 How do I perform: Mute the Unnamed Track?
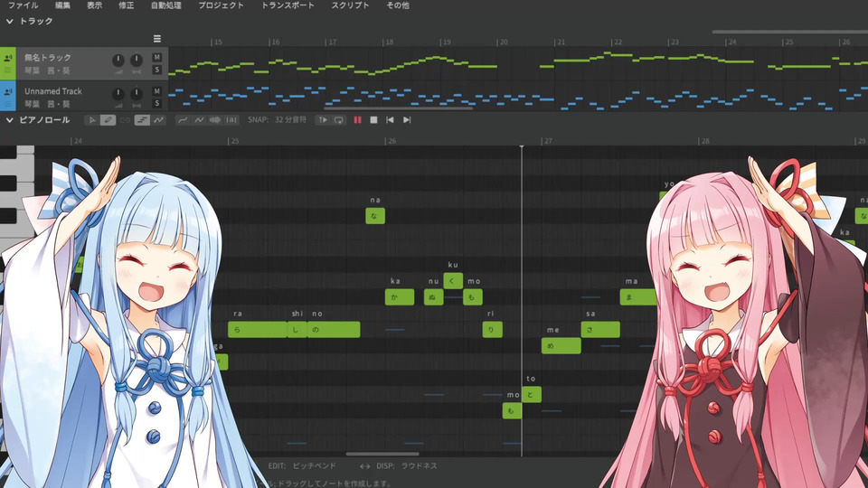[157, 91]
